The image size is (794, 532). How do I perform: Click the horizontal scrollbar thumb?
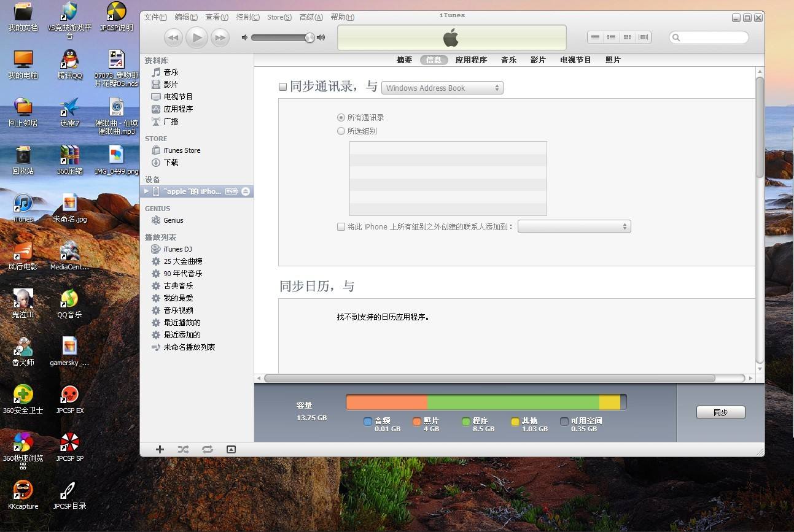point(489,378)
